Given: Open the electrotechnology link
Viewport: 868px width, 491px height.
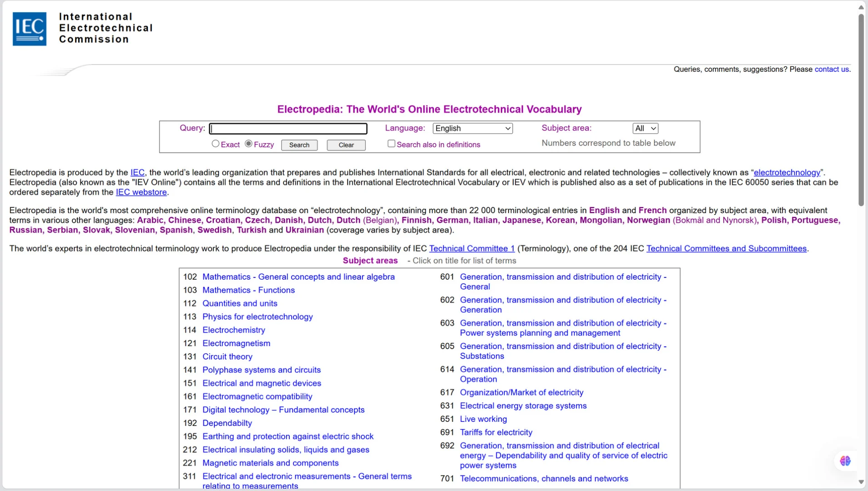Looking at the screenshot, I should pos(787,172).
